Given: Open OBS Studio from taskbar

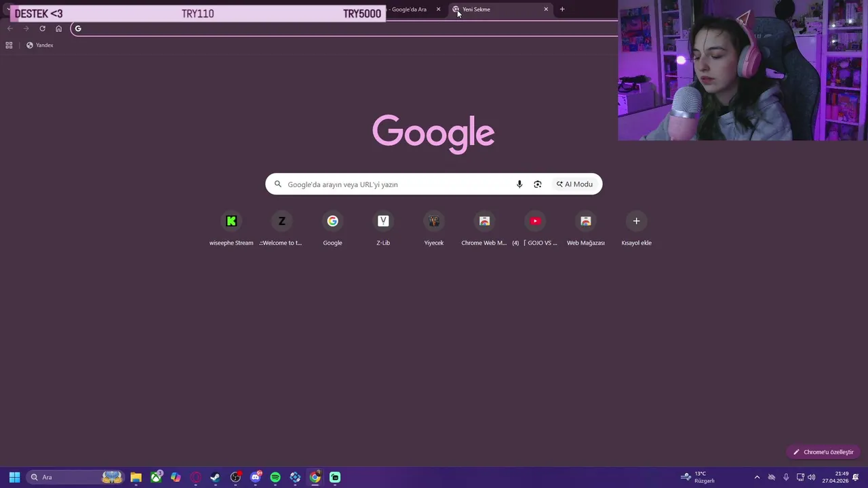Looking at the screenshot, I should pos(235,477).
